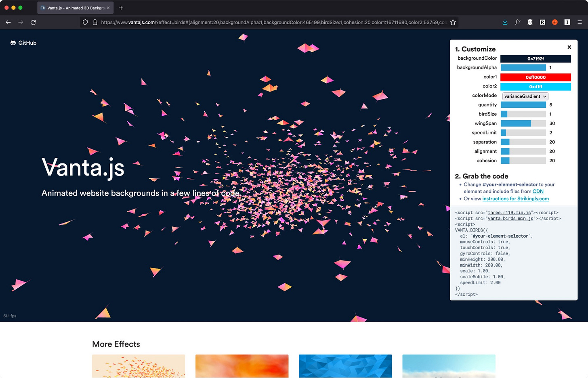Viewport: 588px width, 378px height.
Task: Click the 'mouseControls: true,' code line
Action: pyautogui.click(x=485, y=242)
